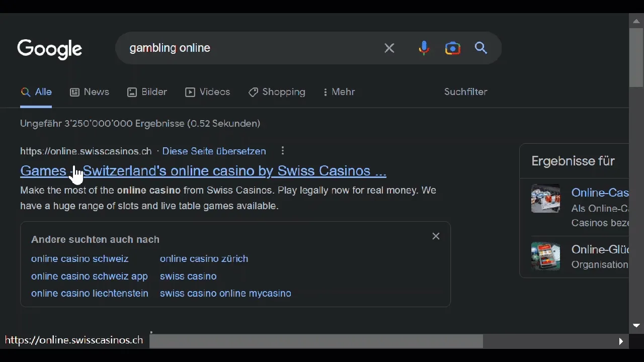Click the 'Ungefähr 3'250'000'000 Ergebnisse' text
The image size is (644, 362).
[x=140, y=124]
